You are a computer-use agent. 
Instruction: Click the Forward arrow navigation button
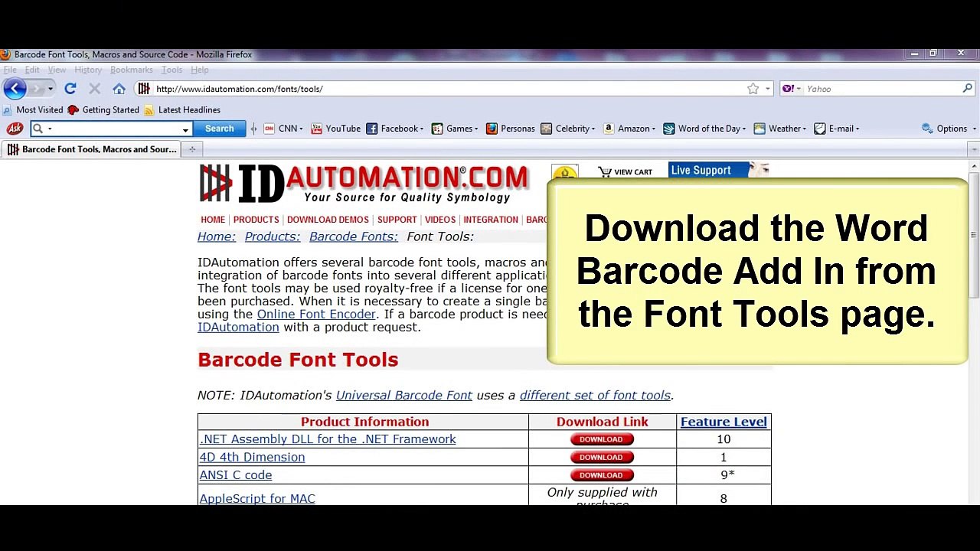coord(37,89)
